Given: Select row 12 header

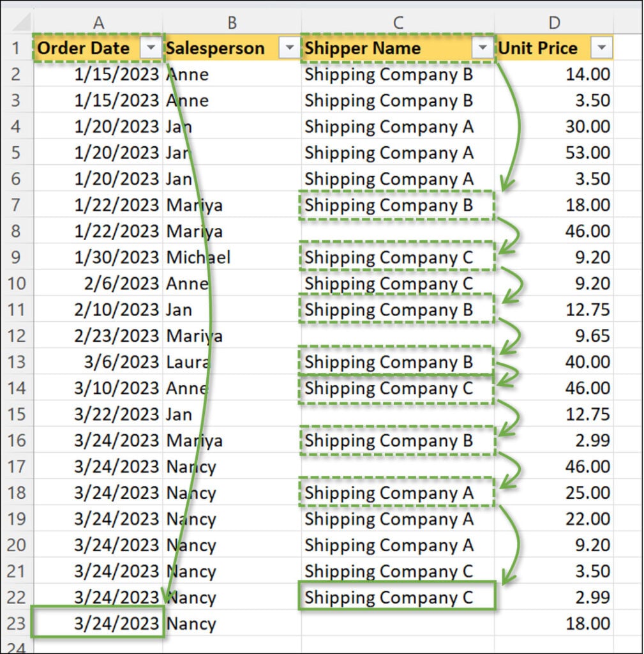Looking at the screenshot, I should pyautogui.click(x=16, y=336).
